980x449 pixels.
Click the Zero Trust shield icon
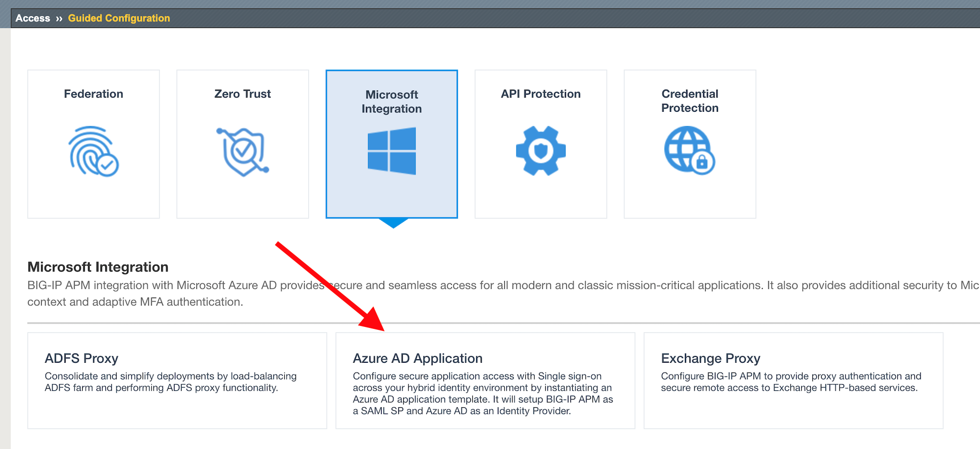point(243,151)
